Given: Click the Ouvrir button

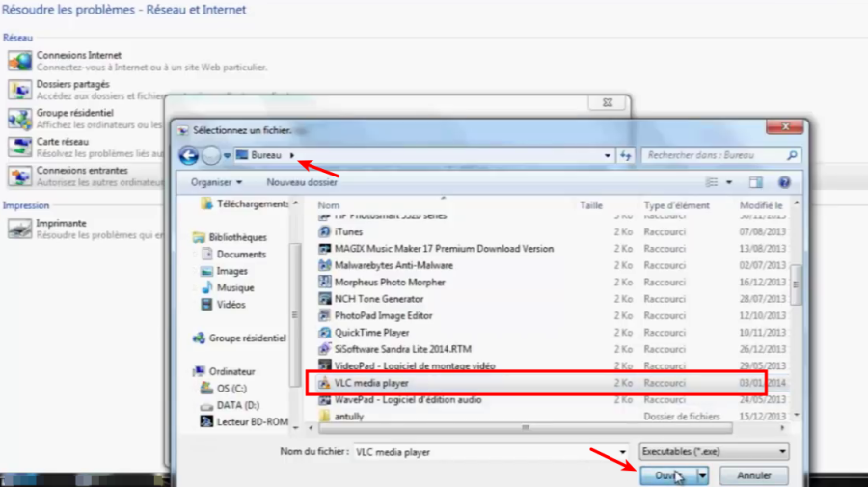Looking at the screenshot, I should pos(665,475).
